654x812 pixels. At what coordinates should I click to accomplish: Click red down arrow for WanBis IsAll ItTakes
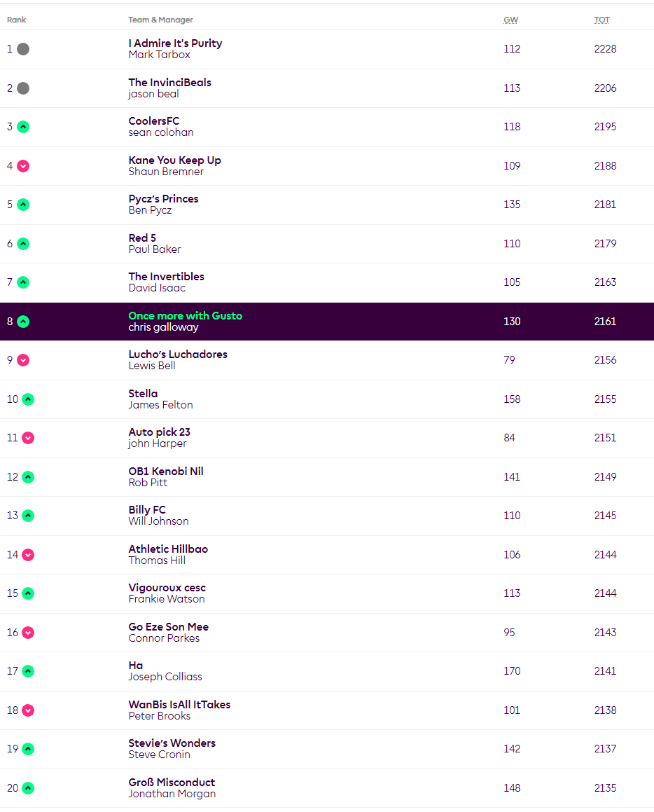click(x=28, y=710)
